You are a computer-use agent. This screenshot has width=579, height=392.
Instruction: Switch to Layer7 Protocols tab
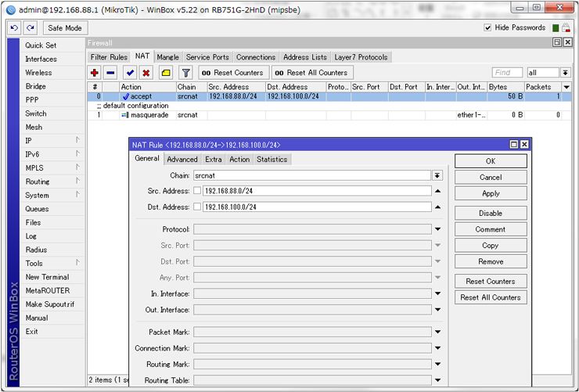(361, 57)
